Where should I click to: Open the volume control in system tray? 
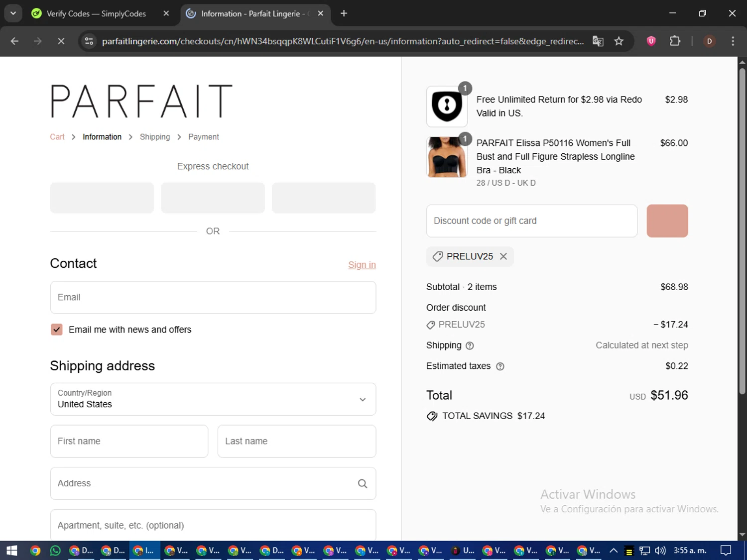[660, 551]
